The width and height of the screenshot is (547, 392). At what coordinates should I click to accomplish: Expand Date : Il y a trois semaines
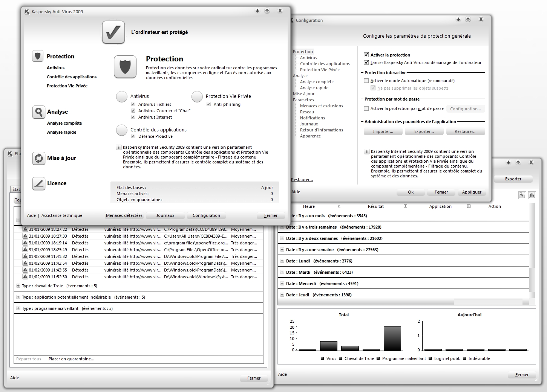point(282,227)
